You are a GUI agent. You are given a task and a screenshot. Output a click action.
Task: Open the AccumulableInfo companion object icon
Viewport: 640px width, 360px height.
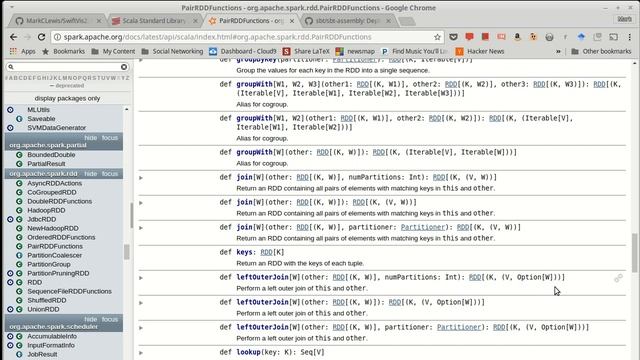(x=10, y=336)
